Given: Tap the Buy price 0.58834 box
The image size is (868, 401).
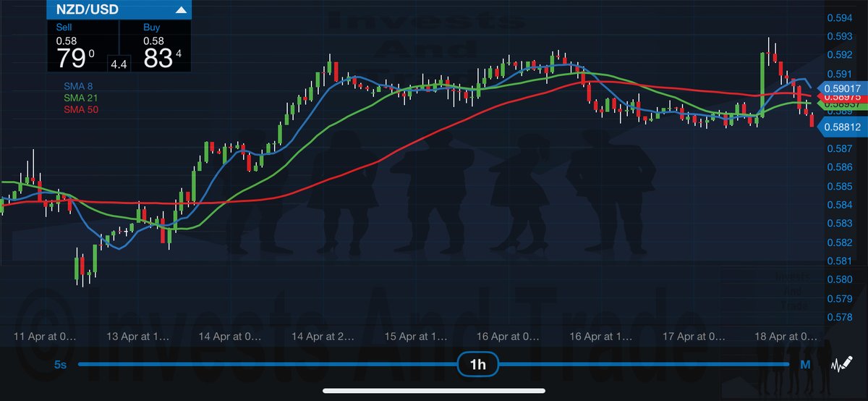Looking at the screenshot, I should coord(156,46).
